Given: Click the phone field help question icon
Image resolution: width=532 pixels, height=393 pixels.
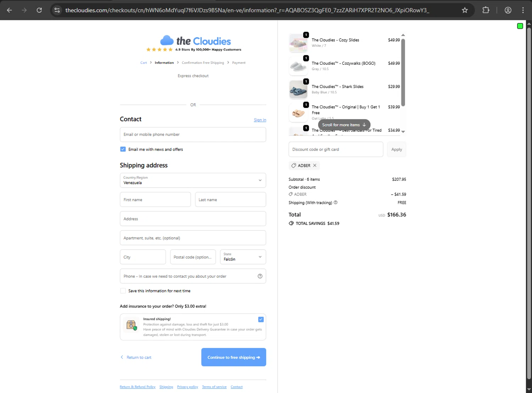Looking at the screenshot, I should click(x=260, y=276).
